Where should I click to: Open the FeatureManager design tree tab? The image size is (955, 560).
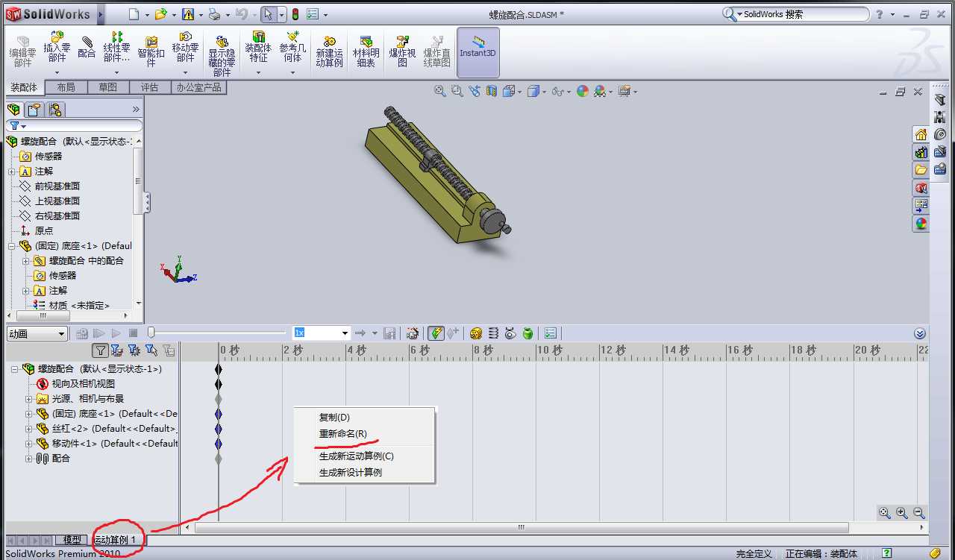[x=13, y=110]
